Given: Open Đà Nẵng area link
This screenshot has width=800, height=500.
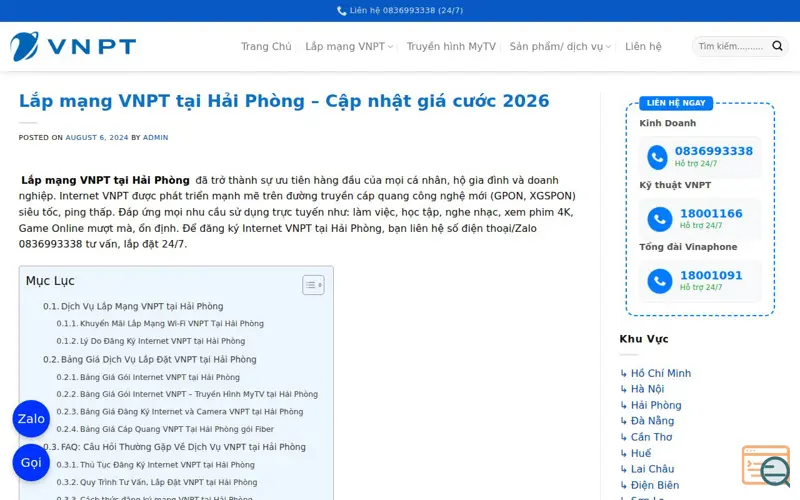Looking at the screenshot, I should pos(653,421).
